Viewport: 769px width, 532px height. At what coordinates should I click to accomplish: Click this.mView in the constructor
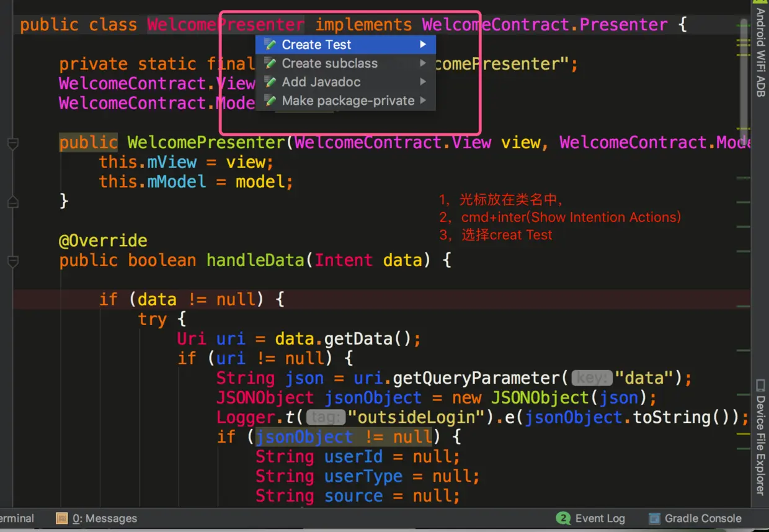pos(148,162)
